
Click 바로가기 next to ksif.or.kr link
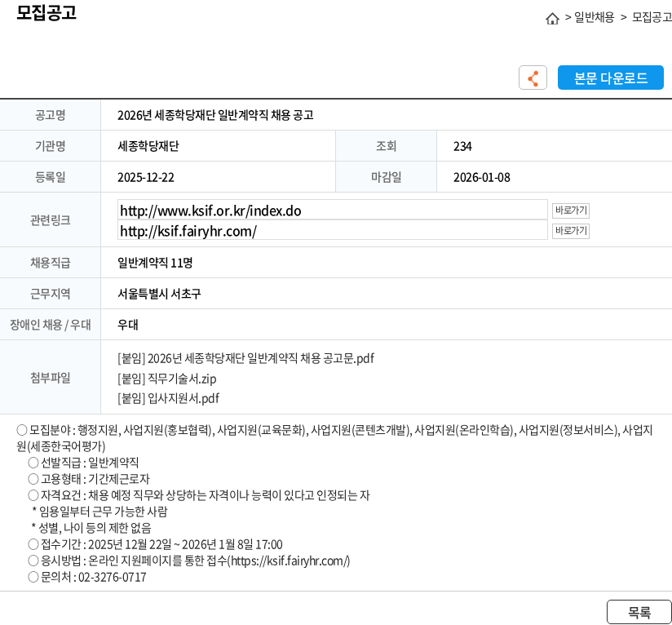point(570,211)
